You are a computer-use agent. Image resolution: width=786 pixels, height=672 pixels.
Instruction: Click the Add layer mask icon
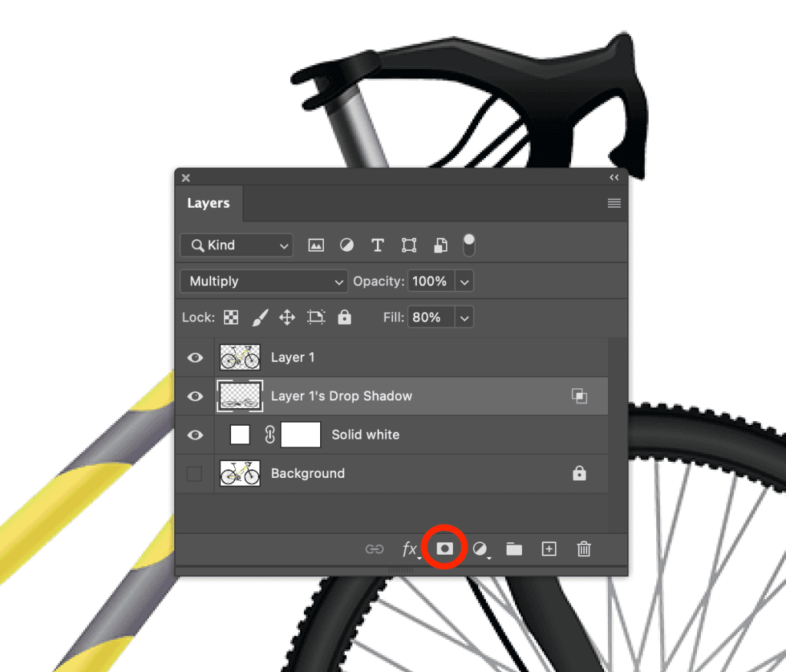click(444, 548)
